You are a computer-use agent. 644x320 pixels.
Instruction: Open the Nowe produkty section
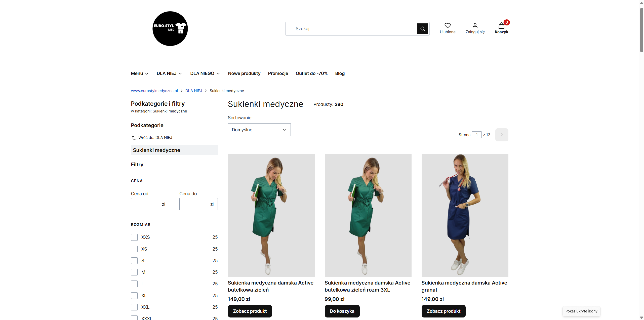point(244,73)
